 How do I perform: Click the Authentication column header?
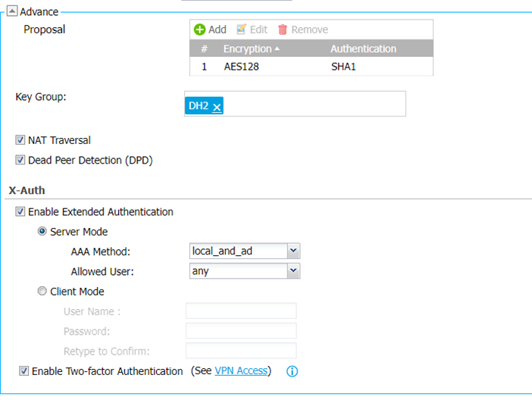(x=363, y=48)
